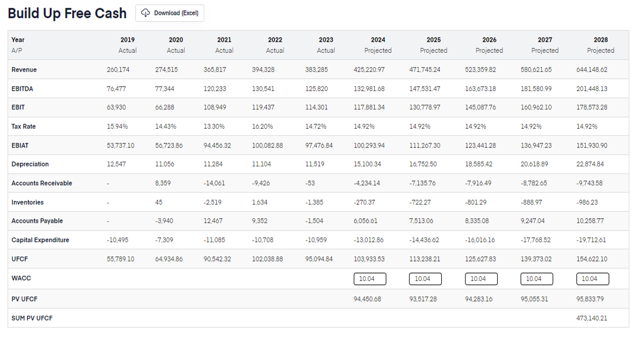Click the Build Up Free Cash title
Screen dimensions: 644x341
click(66, 13)
